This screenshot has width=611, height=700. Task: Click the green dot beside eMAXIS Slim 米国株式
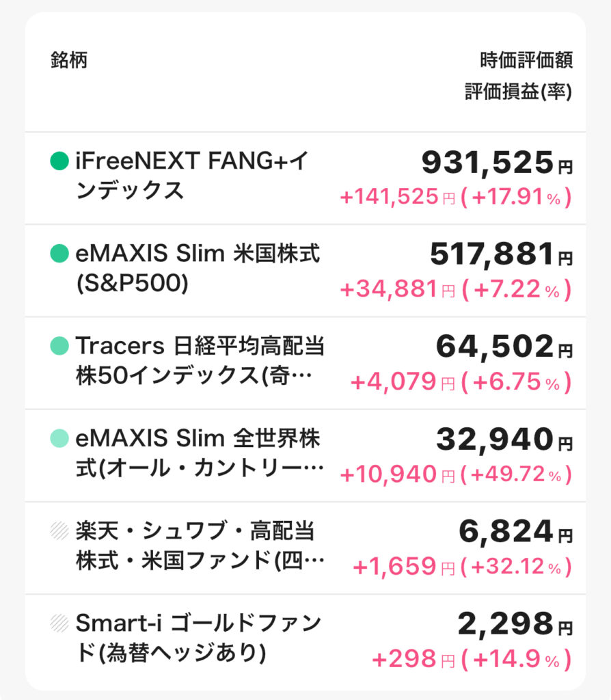point(59,253)
